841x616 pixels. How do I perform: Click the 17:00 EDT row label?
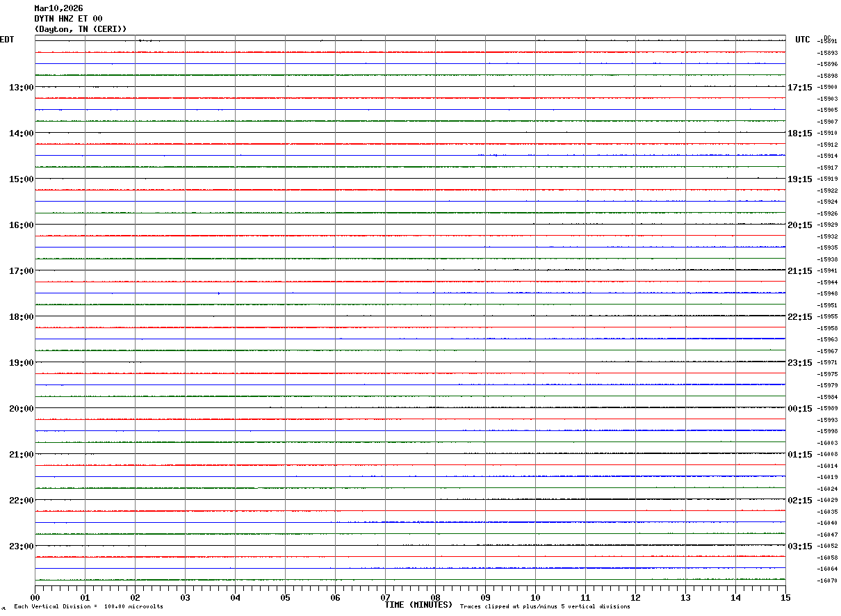coord(22,271)
